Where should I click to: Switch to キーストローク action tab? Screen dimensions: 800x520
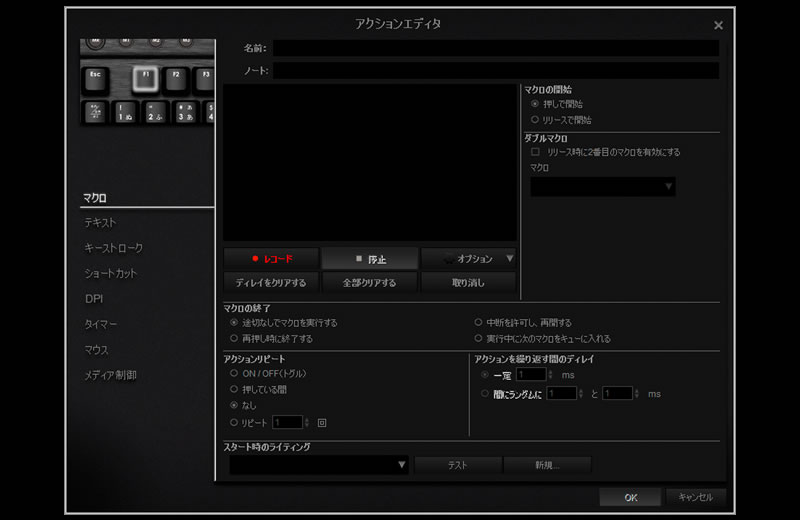pyautogui.click(x=113, y=248)
